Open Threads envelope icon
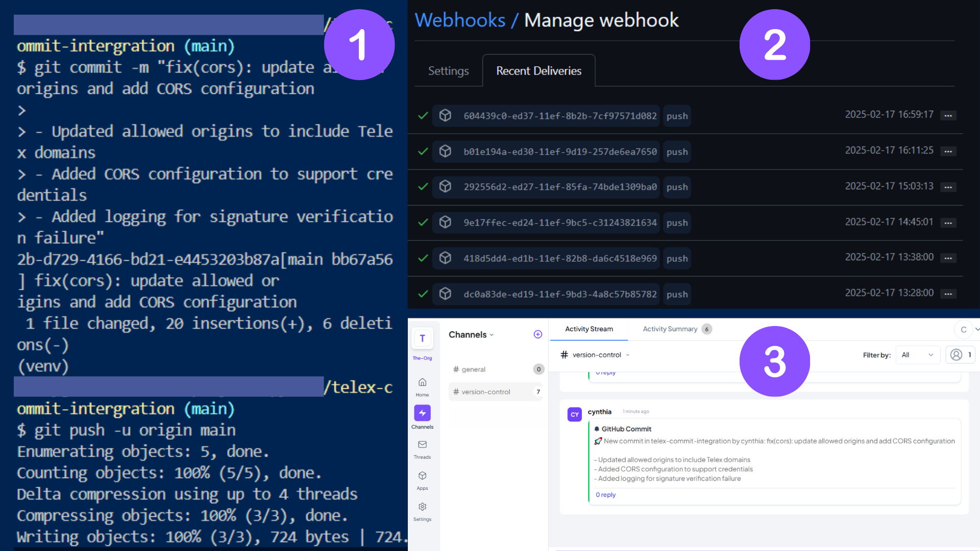The height and width of the screenshot is (551, 980). click(422, 445)
